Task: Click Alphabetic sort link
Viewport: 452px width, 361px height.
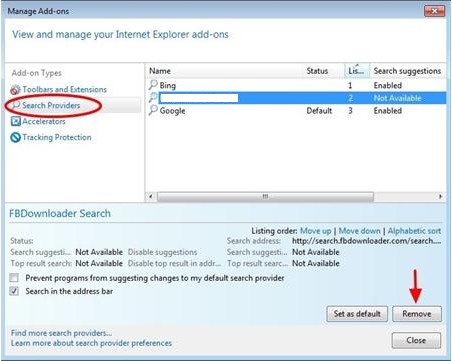Action: click(x=414, y=231)
